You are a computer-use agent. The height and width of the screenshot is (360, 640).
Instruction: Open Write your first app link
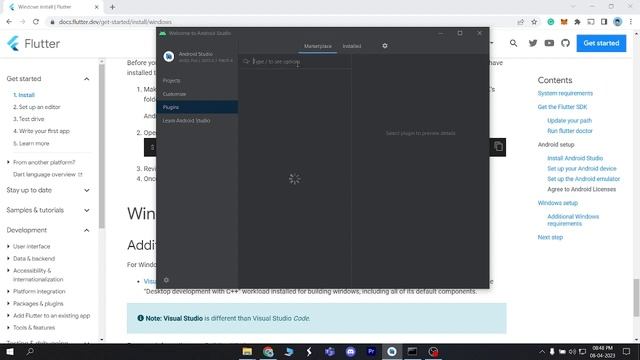tap(41, 131)
